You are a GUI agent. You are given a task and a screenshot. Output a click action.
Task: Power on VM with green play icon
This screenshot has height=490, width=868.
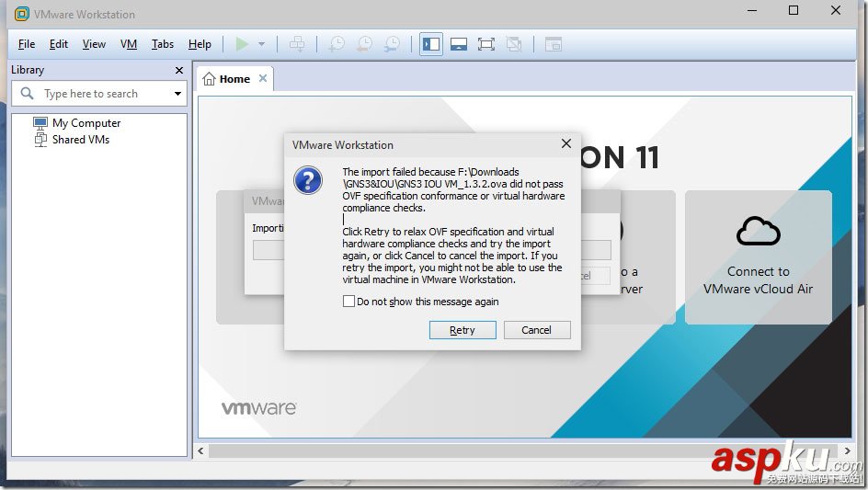coord(242,44)
